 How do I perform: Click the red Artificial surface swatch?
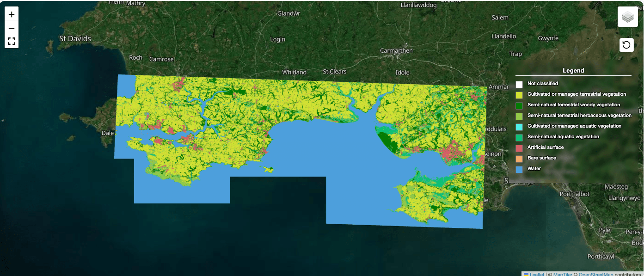click(519, 148)
